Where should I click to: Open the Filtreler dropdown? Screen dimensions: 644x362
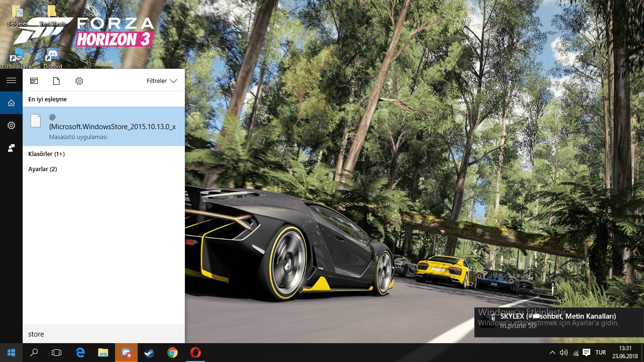click(x=162, y=81)
